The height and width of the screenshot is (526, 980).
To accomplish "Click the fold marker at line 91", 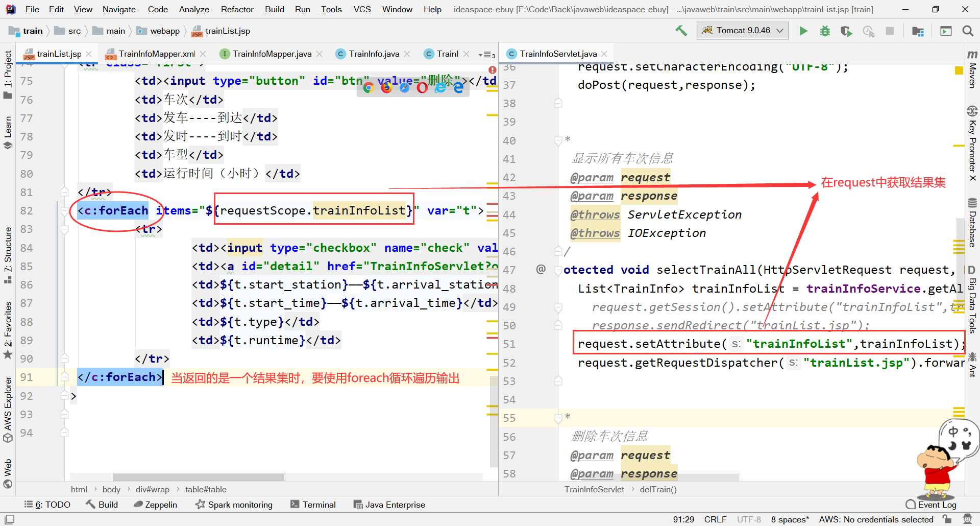I will 65,377.
